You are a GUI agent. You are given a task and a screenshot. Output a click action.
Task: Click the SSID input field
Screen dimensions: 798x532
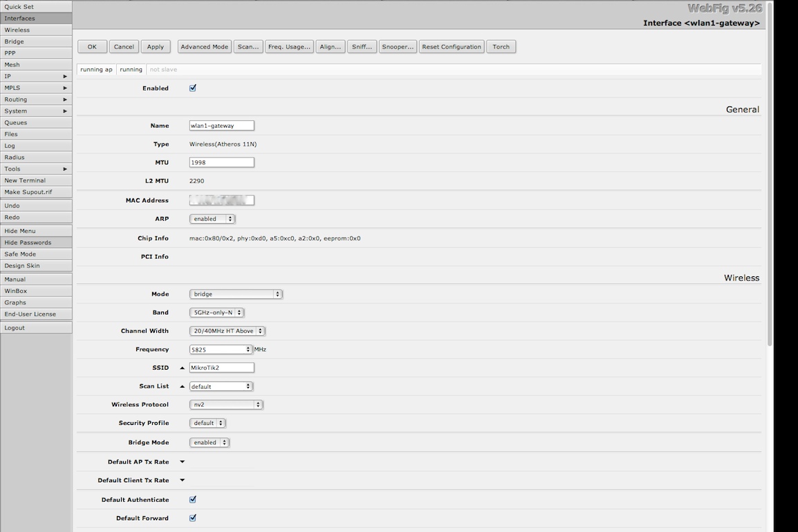coord(222,368)
